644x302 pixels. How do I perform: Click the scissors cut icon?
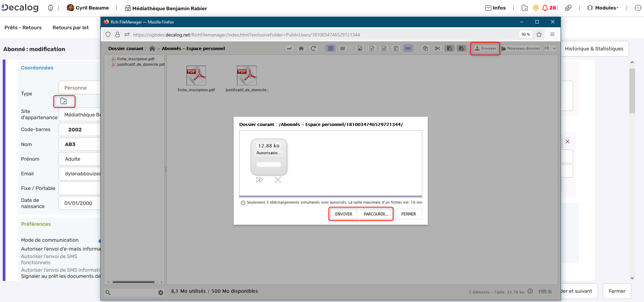pos(437,48)
